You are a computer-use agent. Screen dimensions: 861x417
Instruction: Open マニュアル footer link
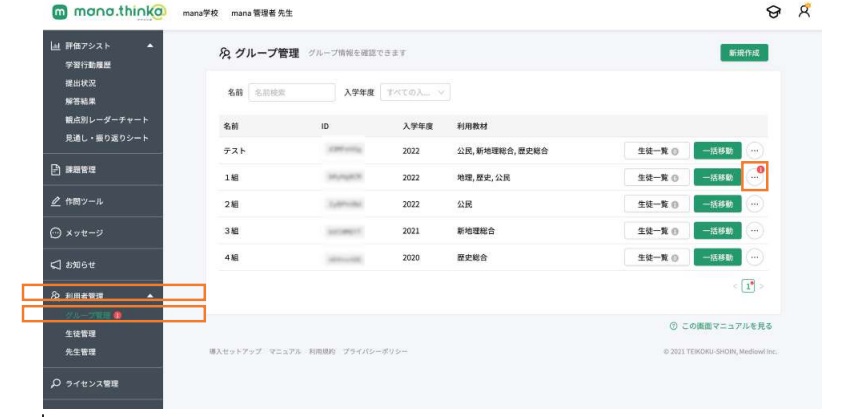(285, 352)
